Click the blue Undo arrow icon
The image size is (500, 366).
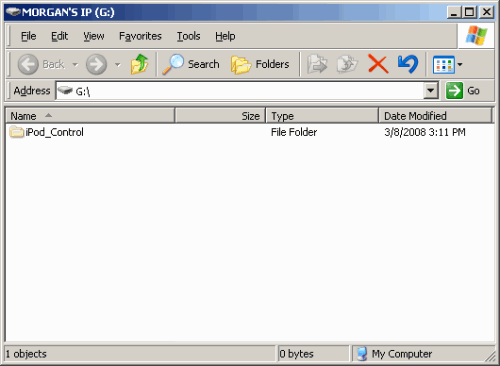coord(408,64)
